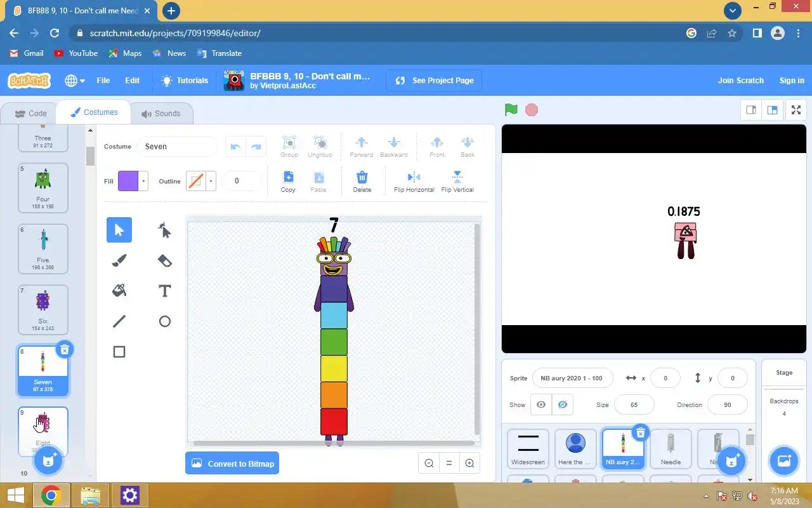Click Convert to Bitmap button
Viewport: 812px width, 508px height.
232,464
